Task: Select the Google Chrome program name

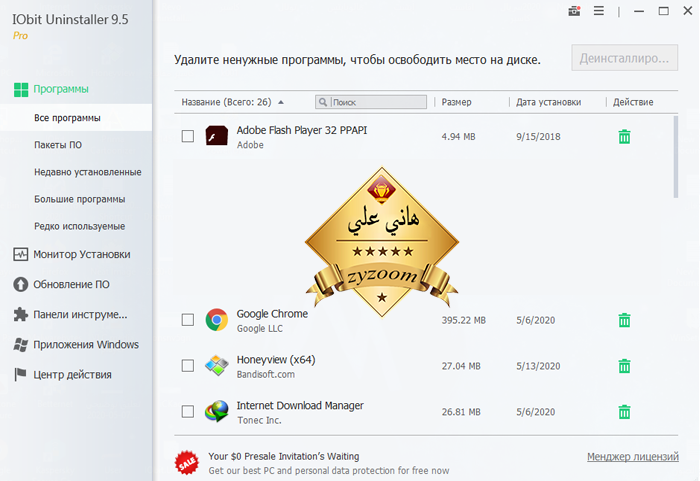Action: [272, 314]
